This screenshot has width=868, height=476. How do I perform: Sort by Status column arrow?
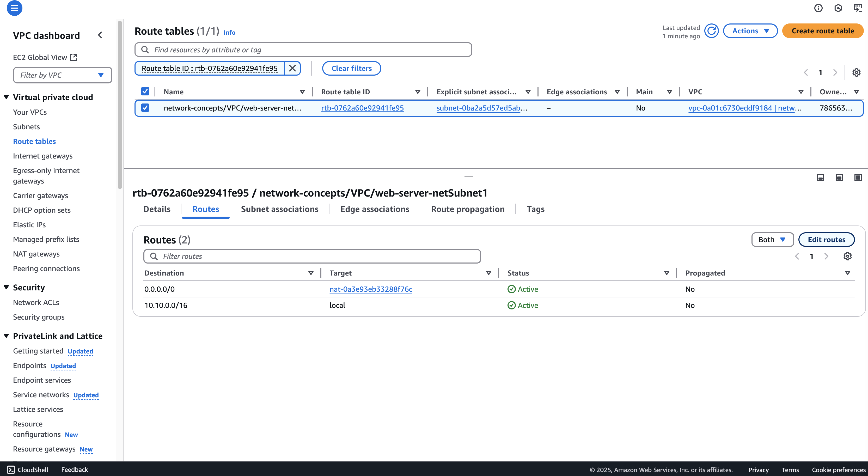click(x=666, y=273)
